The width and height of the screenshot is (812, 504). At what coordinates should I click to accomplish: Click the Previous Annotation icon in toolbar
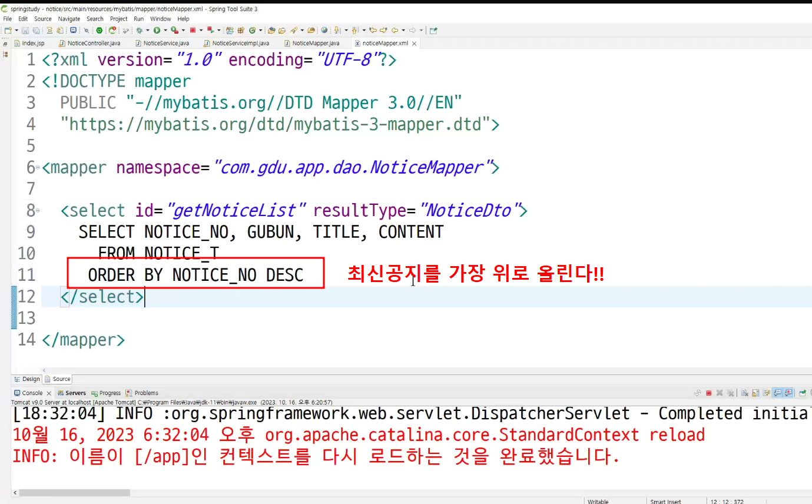point(354,30)
